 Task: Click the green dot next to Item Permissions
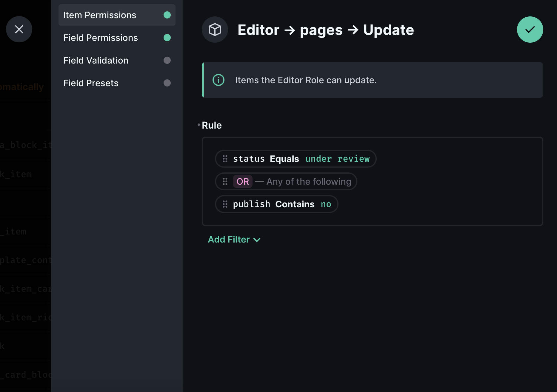tap(167, 15)
